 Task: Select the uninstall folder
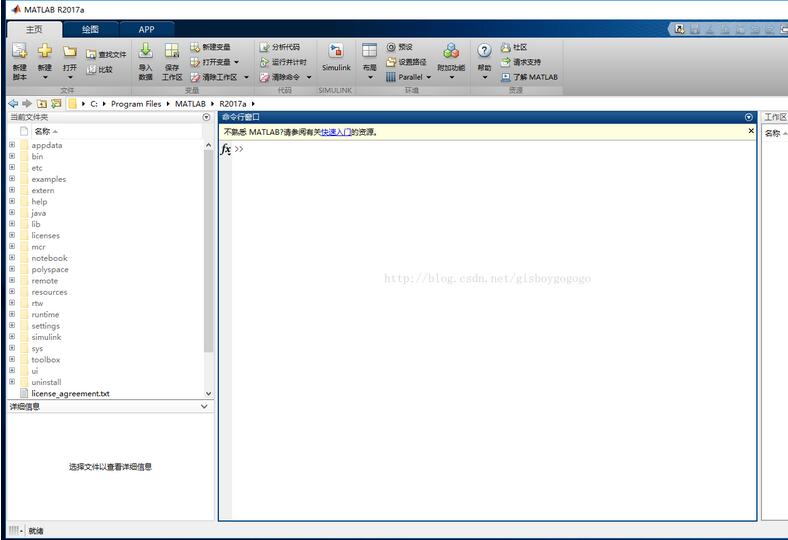click(46, 382)
